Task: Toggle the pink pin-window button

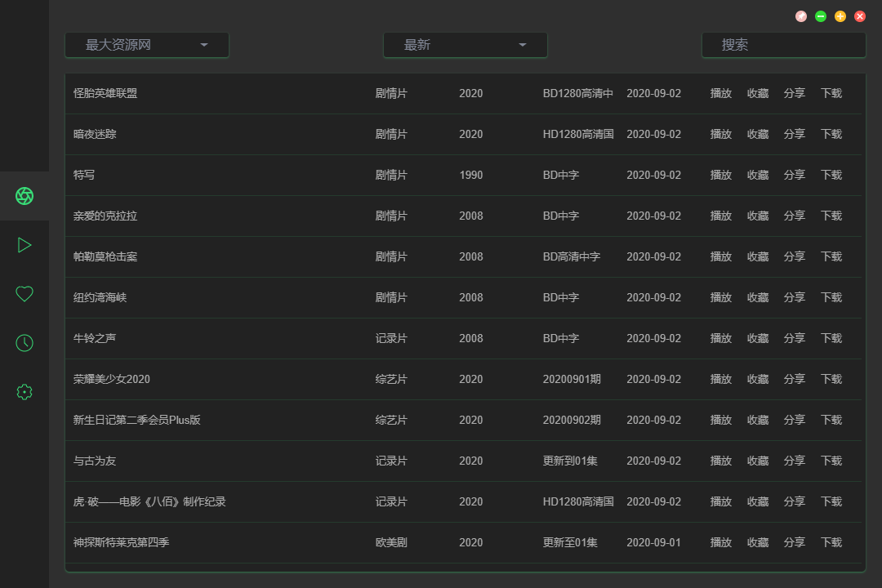Action: point(801,16)
